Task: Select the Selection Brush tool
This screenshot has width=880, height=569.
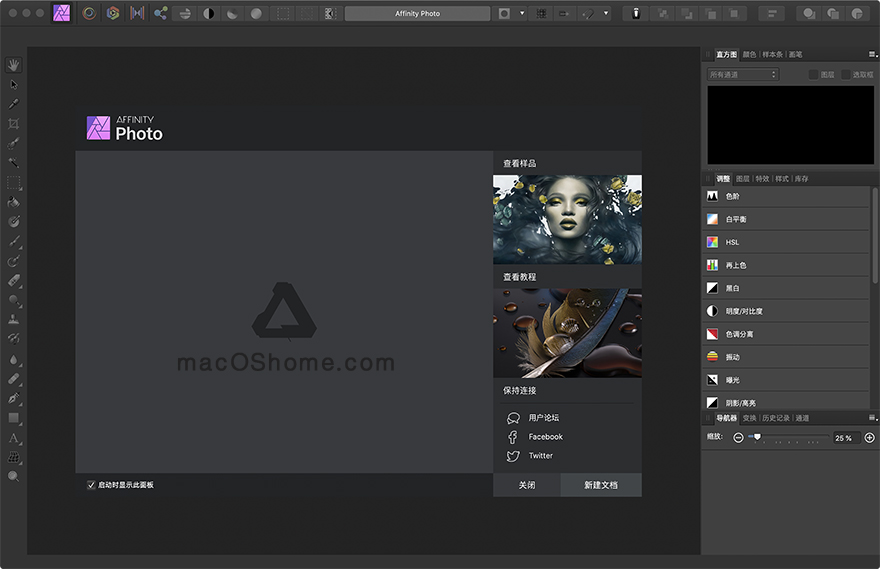Action: coord(13,143)
